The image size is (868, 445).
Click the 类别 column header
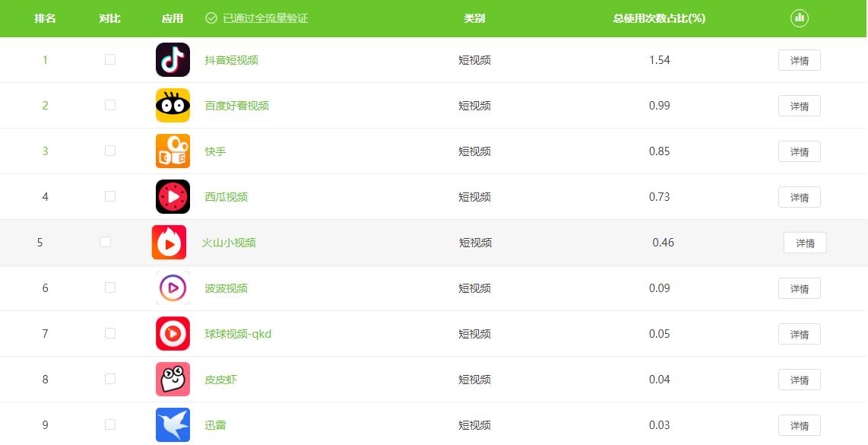coord(474,18)
